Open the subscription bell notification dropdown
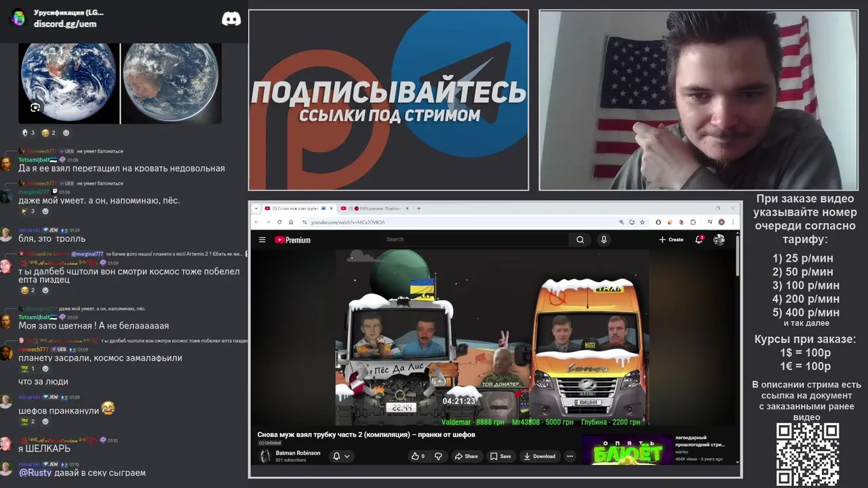 click(341, 456)
